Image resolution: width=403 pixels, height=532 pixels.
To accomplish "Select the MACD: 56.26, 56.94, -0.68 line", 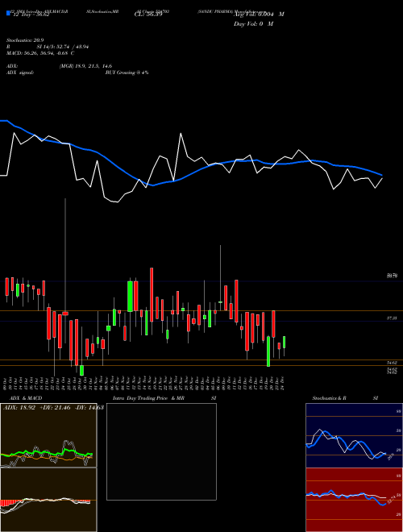I will click(x=40, y=53).
